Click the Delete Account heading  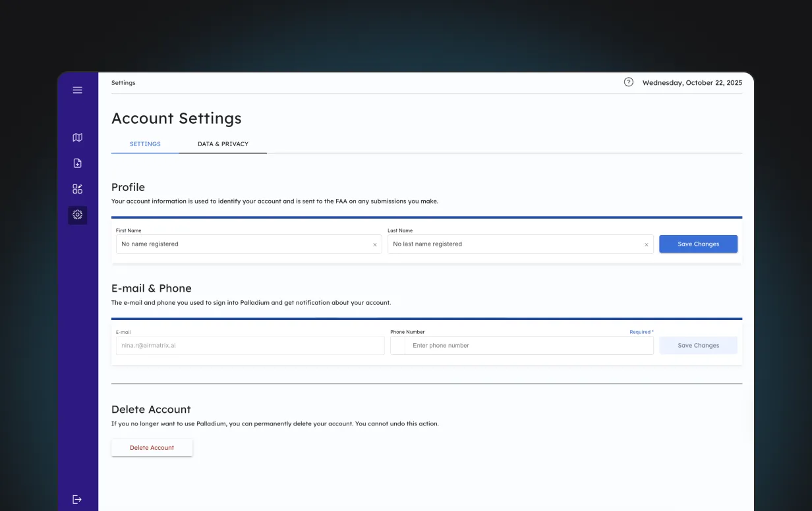(151, 410)
